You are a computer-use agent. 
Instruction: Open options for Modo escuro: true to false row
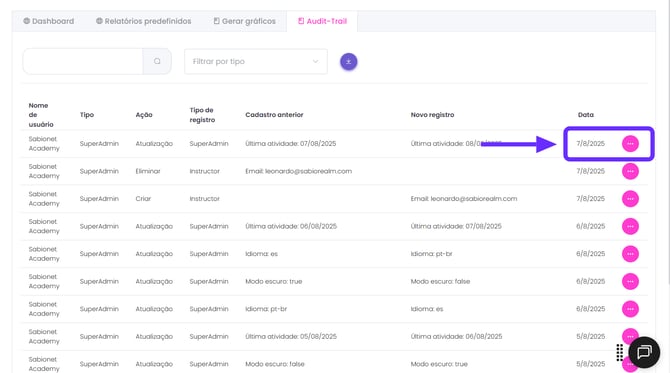click(630, 281)
